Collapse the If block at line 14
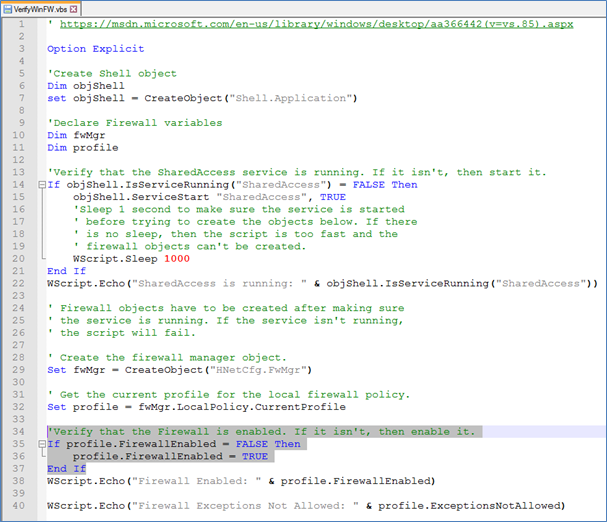This screenshot has height=522, width=607. (x=42, y=185)
